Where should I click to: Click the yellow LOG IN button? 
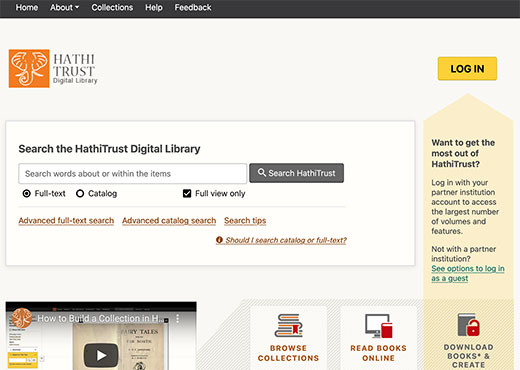pyautogui.click(x=467, y=69)
